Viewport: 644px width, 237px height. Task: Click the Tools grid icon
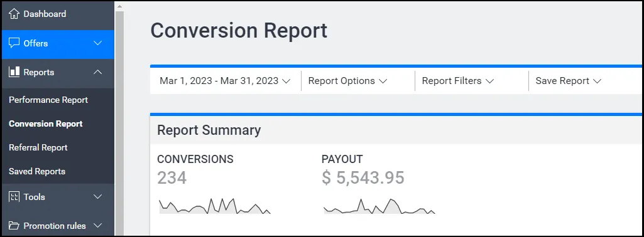point(14,197)
